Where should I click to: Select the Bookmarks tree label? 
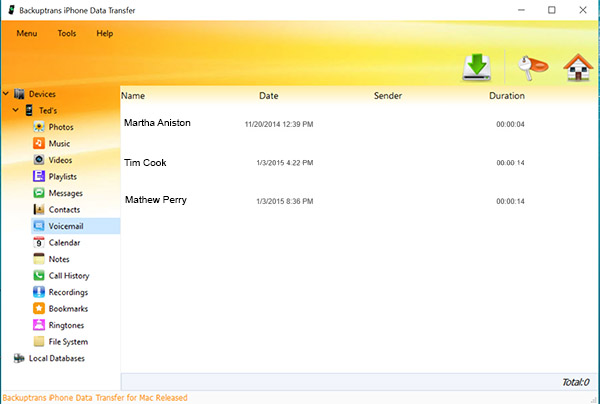[x=68, y=309]
